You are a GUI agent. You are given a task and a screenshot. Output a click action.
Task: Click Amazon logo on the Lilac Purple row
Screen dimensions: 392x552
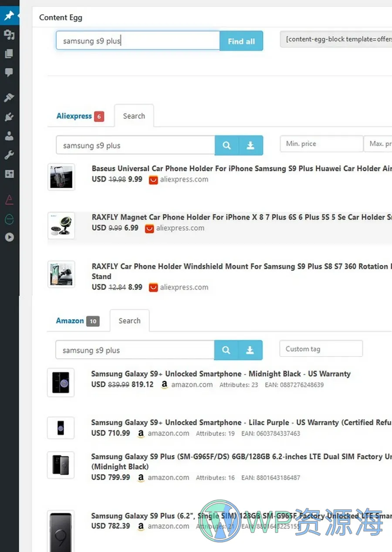(x=141, y=434)
